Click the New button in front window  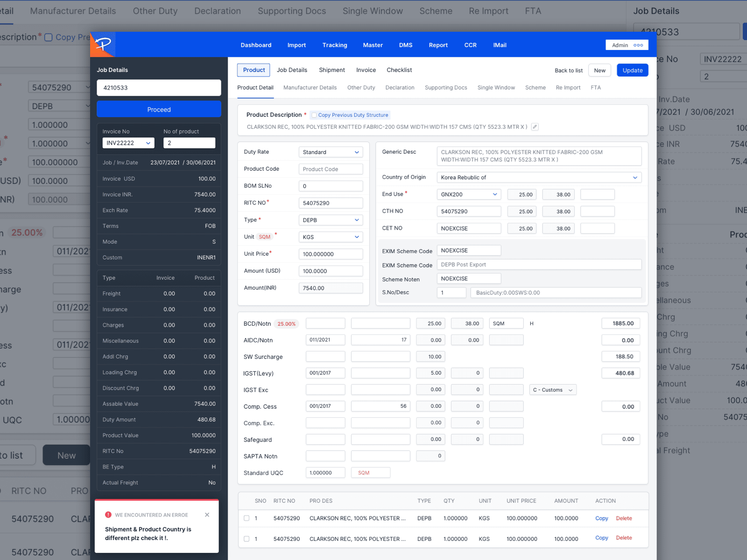coord(600,70)
